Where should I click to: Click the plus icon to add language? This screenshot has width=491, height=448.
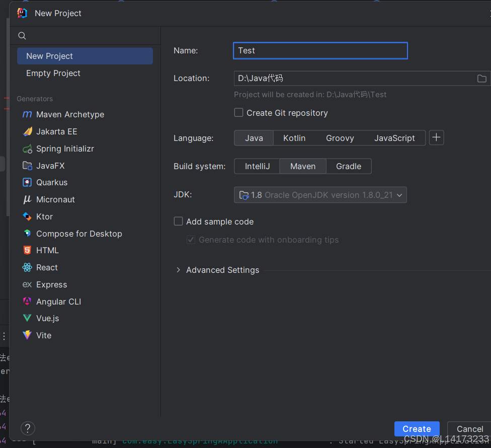coord(436,137)
